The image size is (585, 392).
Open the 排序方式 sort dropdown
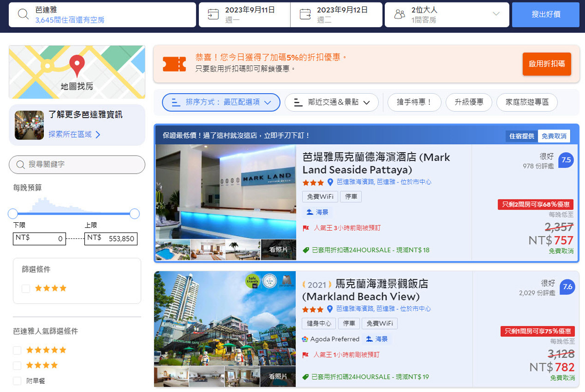tap(221, 102)
